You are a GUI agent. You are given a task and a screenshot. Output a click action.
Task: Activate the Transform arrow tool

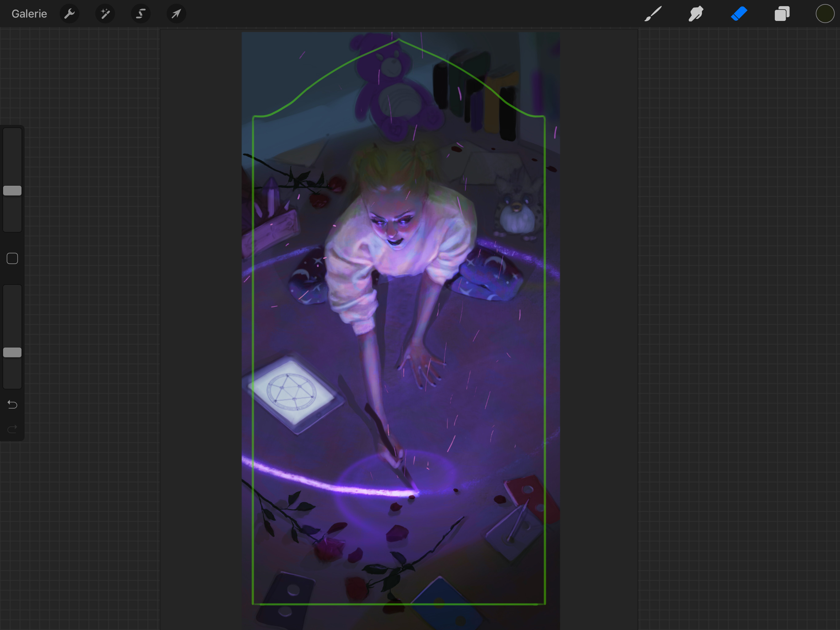(x=176, y=14)
